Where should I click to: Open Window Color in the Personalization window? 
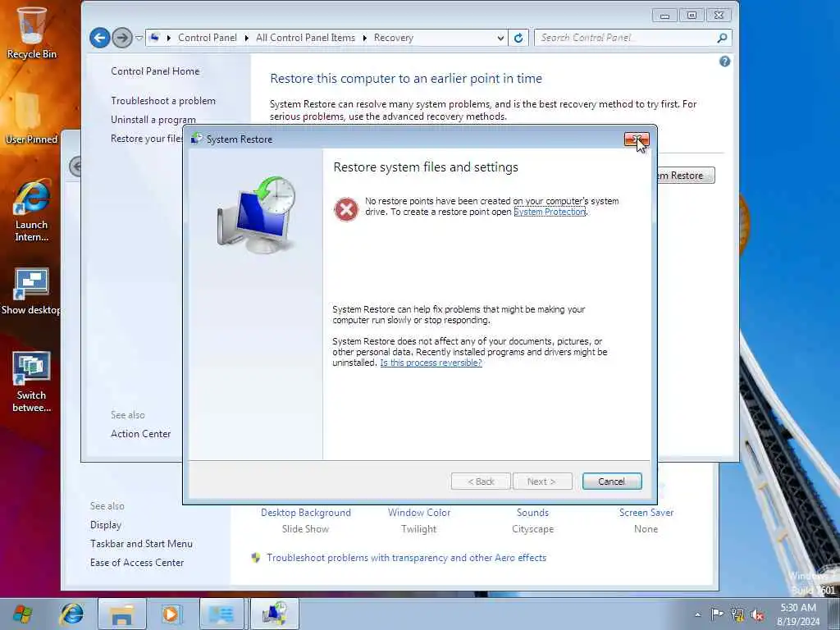(x=419, y=513)
